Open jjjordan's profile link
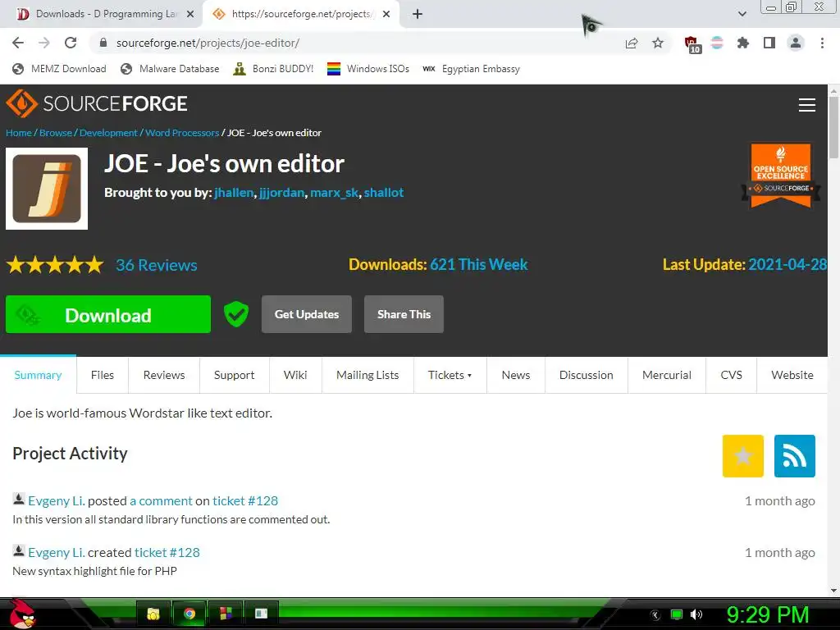 pyautogui.click(x=282, y=193)
